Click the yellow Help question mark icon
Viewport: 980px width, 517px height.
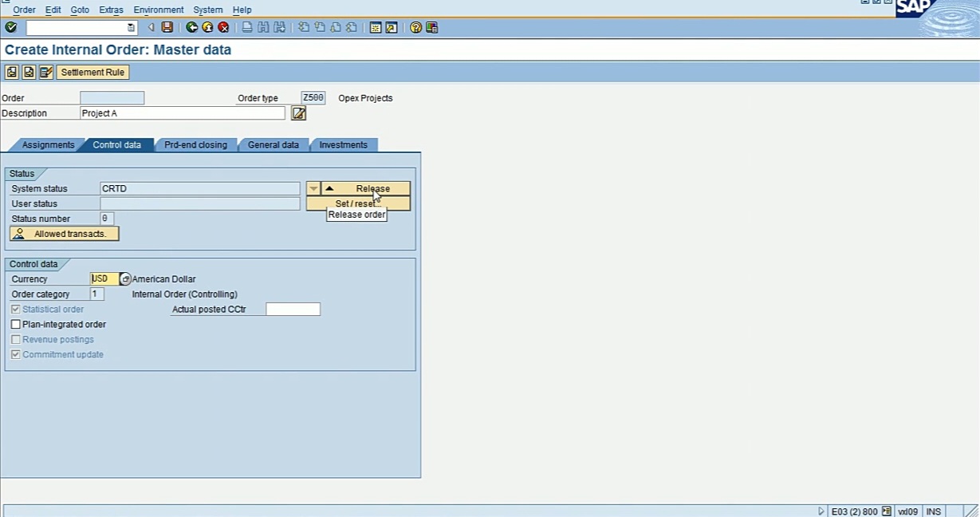pos(415,27)
